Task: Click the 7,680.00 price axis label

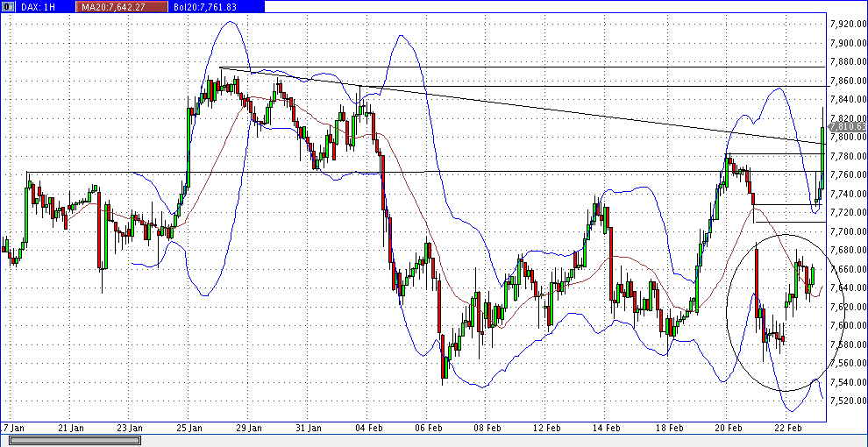Action: 847,250
